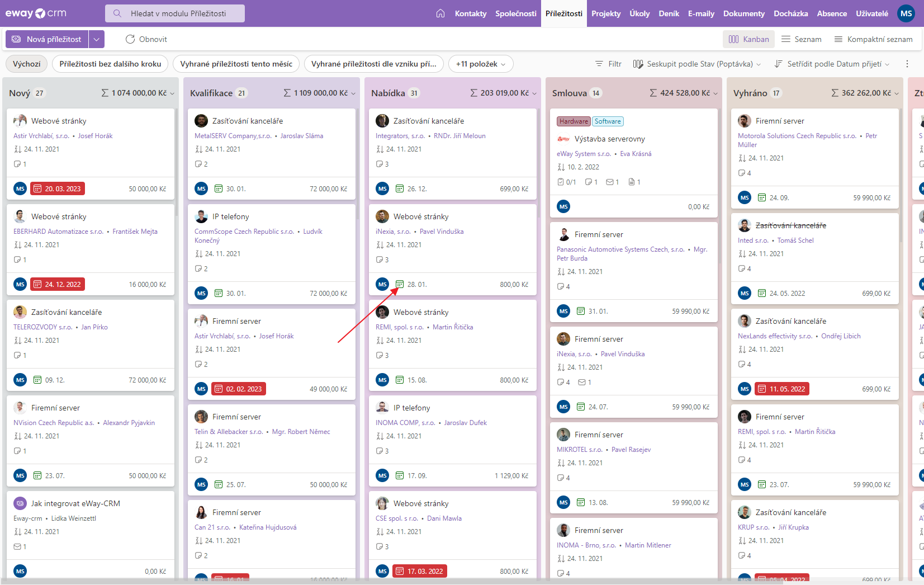Click the sum icon in Nový column
The image size is (924, 585).
click(105, 93)
